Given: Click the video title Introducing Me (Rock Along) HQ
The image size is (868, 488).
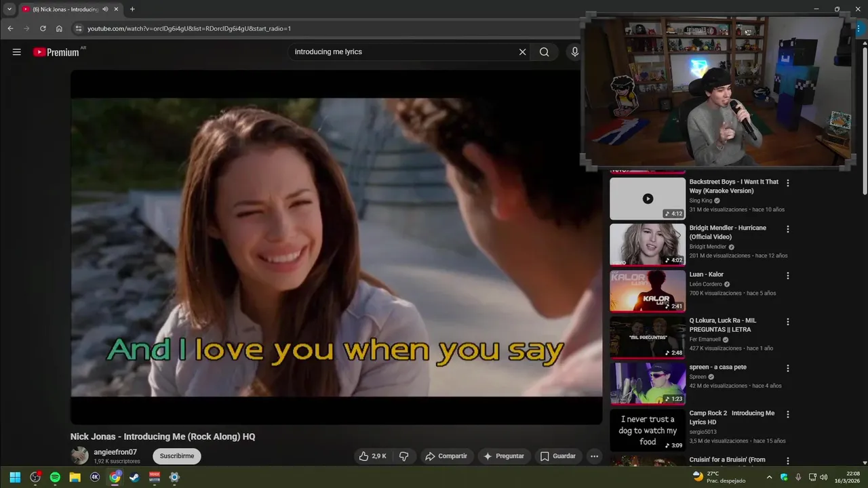Looking at the screenshot, I should (x=163, y=437).
